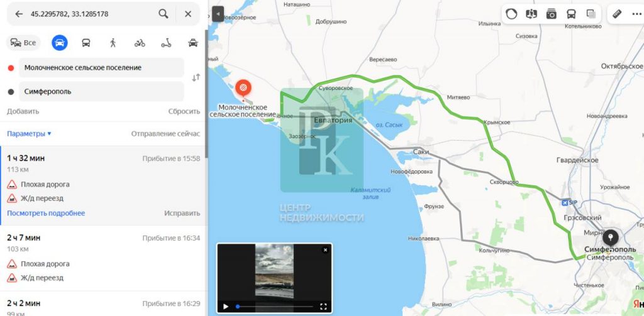Toggle the public transport bus map layer
The width and height of the screenshot is (644, 316).
coord(571,14)
